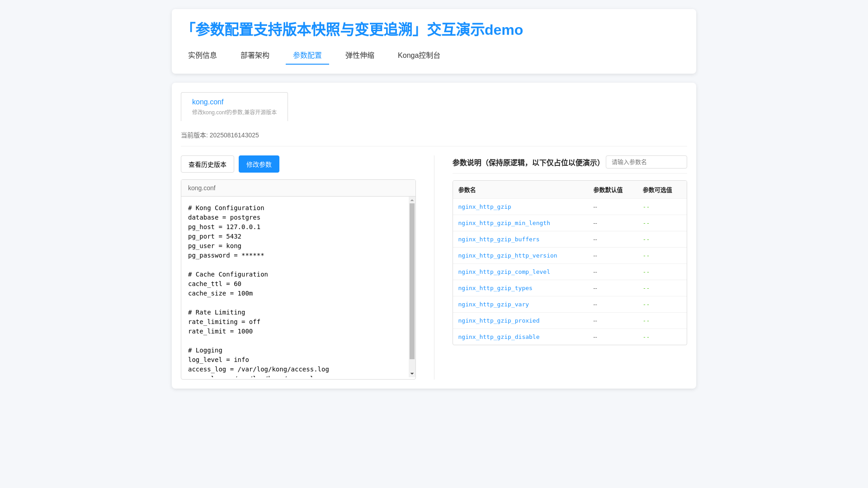Click the 参数说明 section heading
This screenshot has height=488, width=868.
[x=527, y=163]
